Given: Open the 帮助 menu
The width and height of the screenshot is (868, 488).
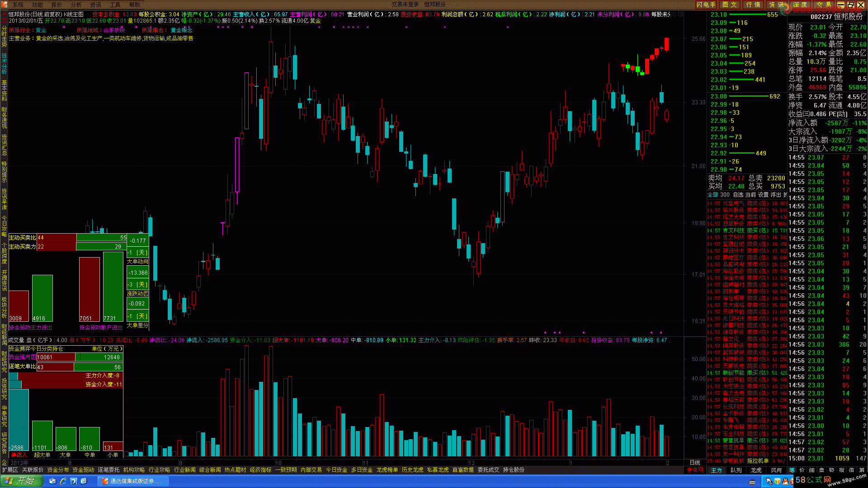Looking at the screenshot, I should click(134, 5).
